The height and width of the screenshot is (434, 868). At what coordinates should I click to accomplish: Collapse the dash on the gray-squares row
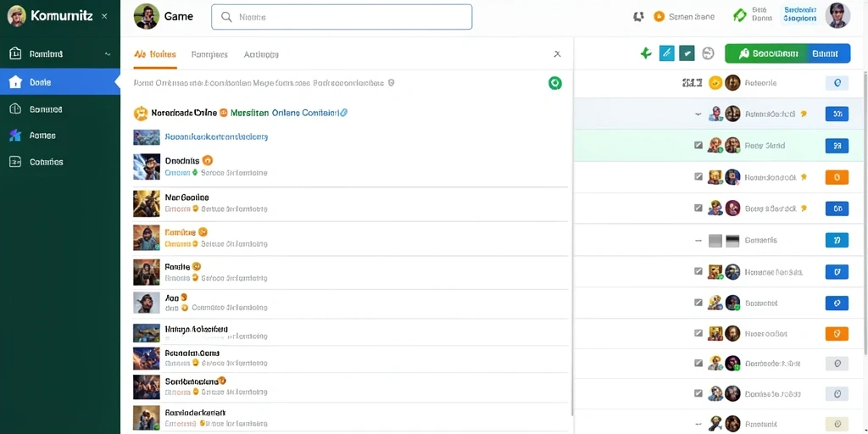(x=698, y=241)
